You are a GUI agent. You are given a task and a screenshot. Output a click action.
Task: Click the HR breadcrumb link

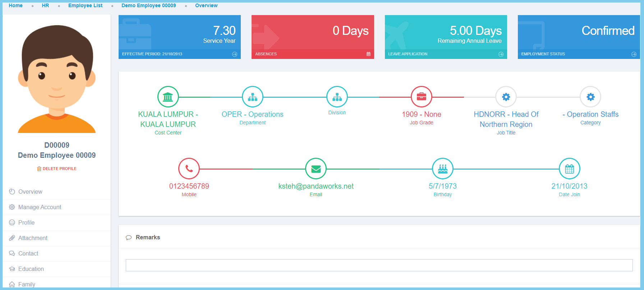45,5
